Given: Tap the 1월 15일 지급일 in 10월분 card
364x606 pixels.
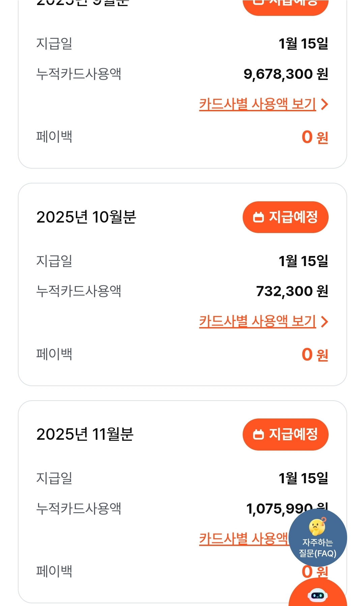Looking at the screenshot, I should click(303, 261).
